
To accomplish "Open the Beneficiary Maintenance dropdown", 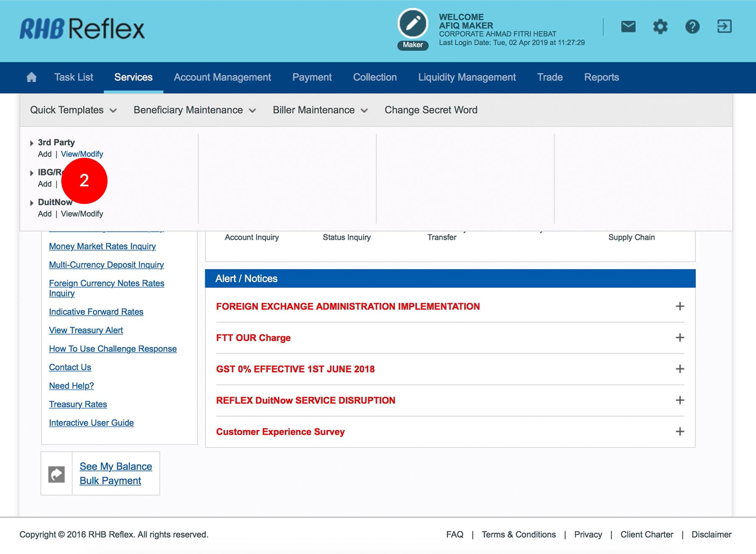I will click(194, 110).
